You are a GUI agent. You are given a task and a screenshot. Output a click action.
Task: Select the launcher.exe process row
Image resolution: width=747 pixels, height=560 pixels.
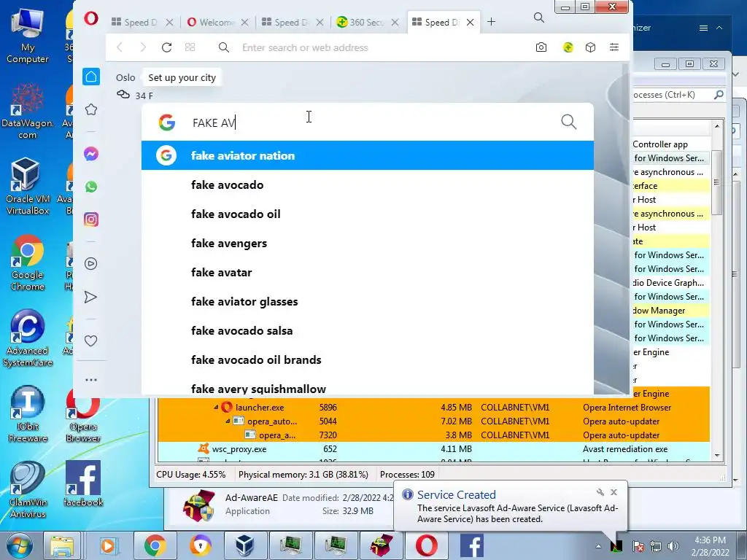coord(433,408)
